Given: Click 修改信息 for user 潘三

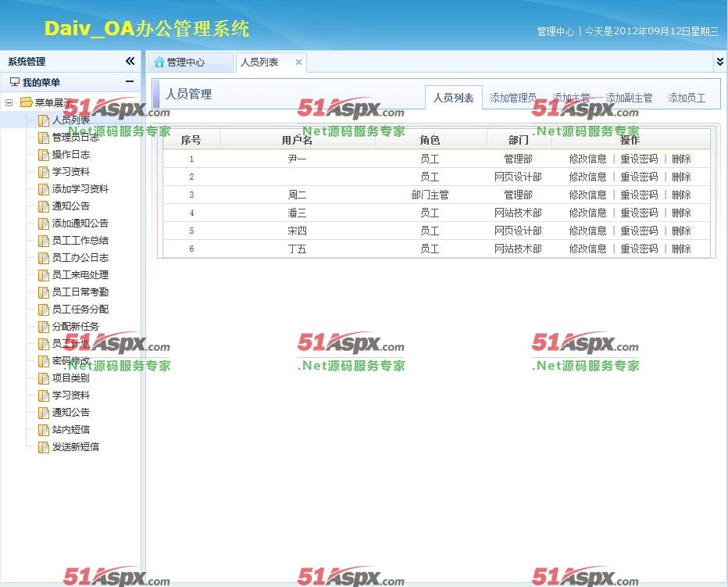Looking at the screenshot, I should click(587, 213).
